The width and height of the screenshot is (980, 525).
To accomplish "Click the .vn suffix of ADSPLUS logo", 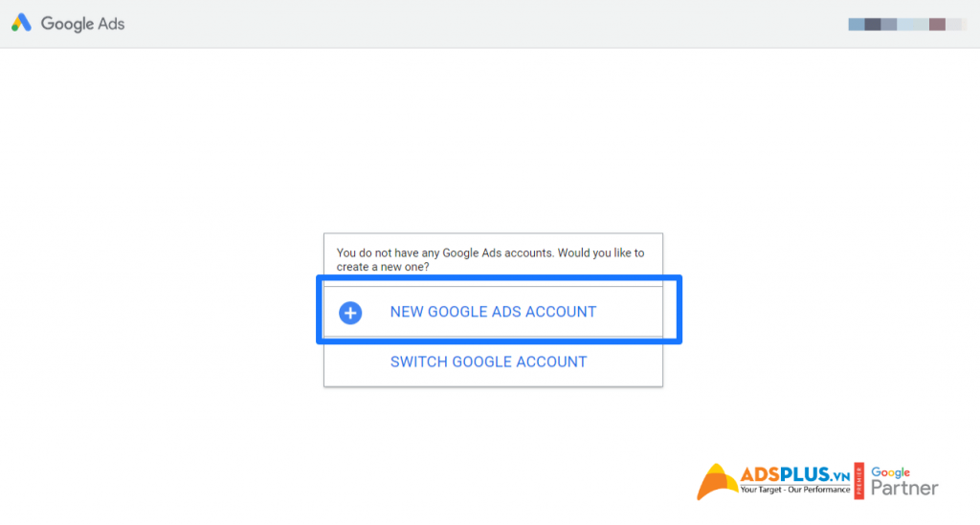I will coord(840,477).
